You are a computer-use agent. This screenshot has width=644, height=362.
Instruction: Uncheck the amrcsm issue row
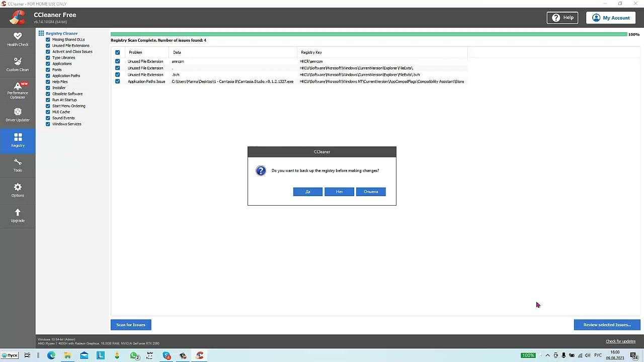(117, 61)
